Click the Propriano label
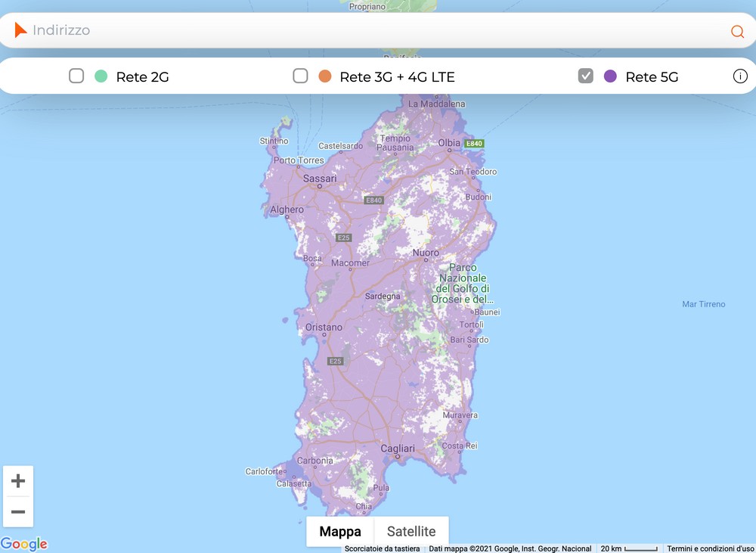The width and height of the screenshot is (756, 553). click(367, 7)
